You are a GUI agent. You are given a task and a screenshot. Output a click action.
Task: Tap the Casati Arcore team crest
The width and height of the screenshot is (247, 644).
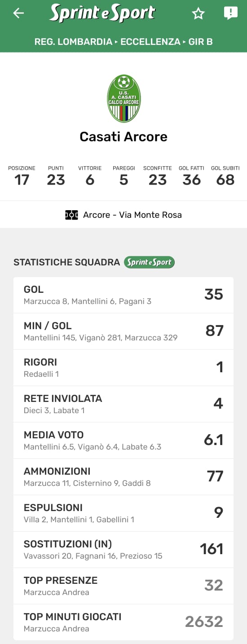[123, 98]
